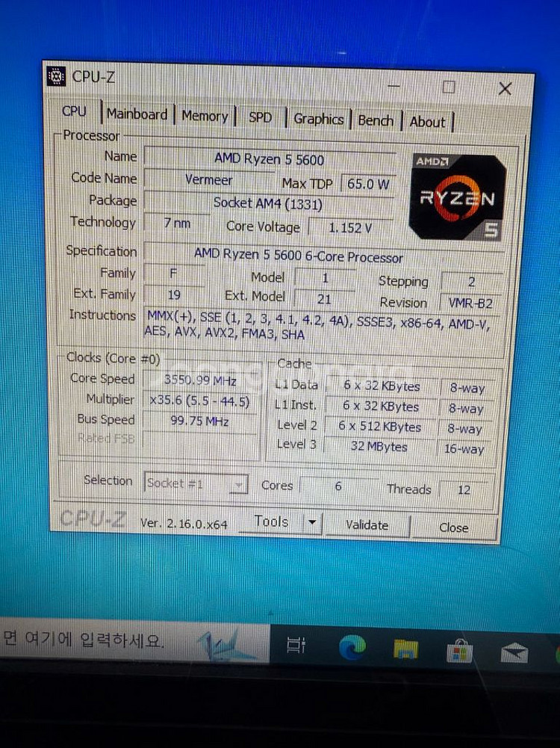Image resolution: width=560 pixels, height=748 pixels.
Task: Click the Threads value '12'
Action: [x=464, y=490]
